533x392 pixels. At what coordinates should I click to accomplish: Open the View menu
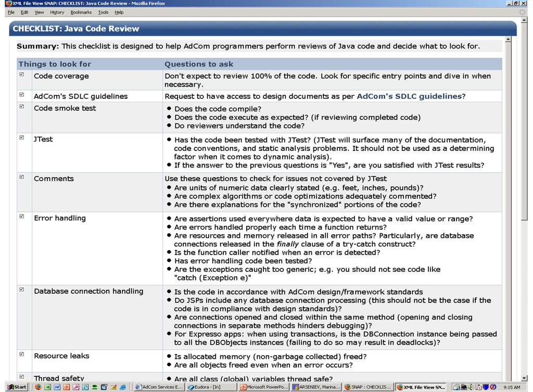[39, 12]
